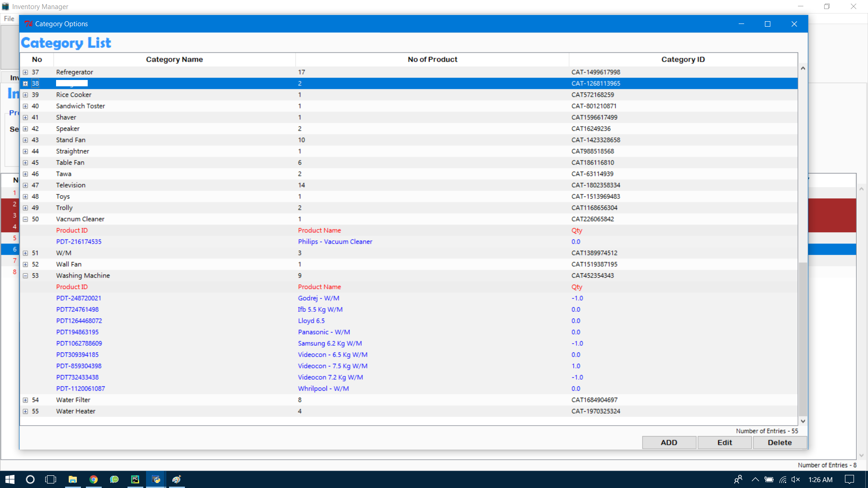Sort by Category Name column header
The height and width of the screenshot is (488, 868).
coord(174,60)
